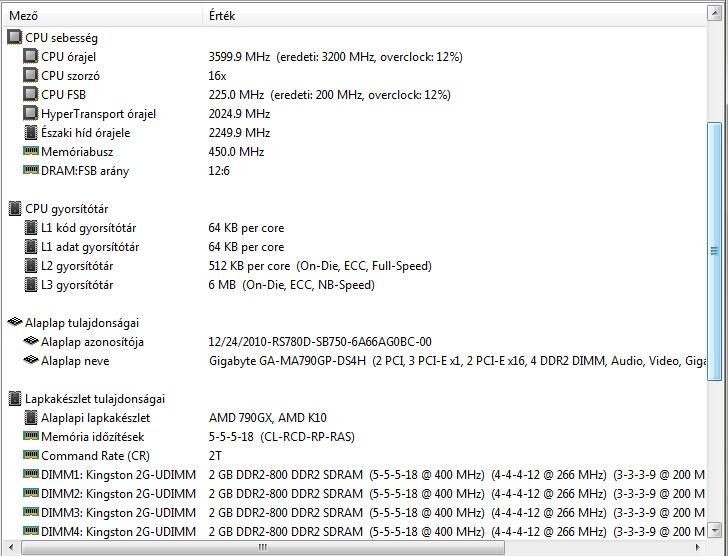Select the L1 adat gyorsítótár 64 KB value
The image size is (728, 556).
pyautogui.click(x=246, y=247)
